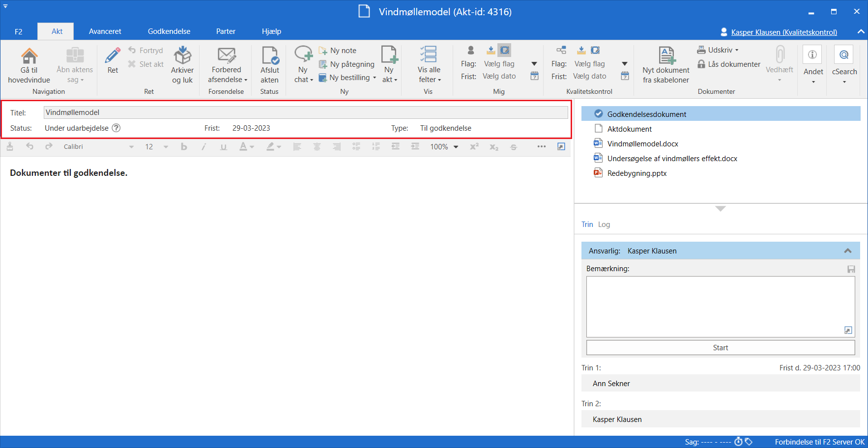The image size is (868, 448).
Task: Toggle superscript formatting
Action: (474, 146)
